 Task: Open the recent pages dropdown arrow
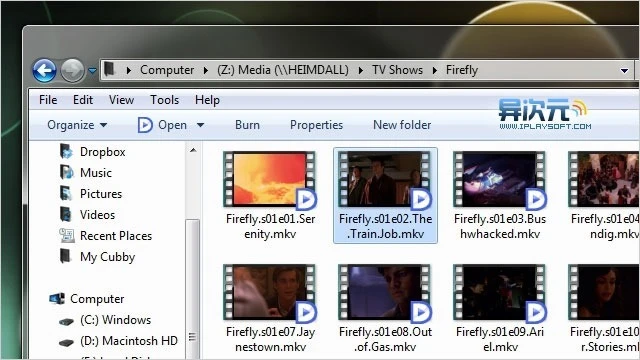pos(93,71)
